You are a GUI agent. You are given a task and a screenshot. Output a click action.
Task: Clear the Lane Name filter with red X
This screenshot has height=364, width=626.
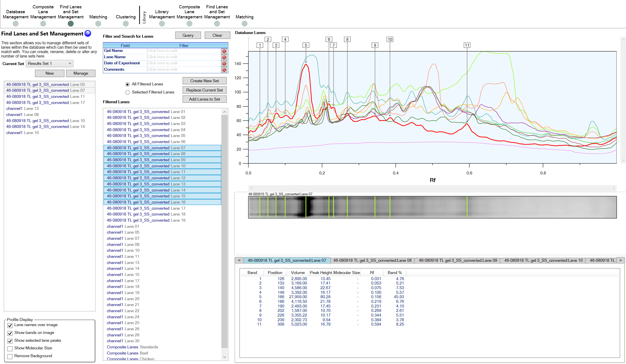[224, 57]
